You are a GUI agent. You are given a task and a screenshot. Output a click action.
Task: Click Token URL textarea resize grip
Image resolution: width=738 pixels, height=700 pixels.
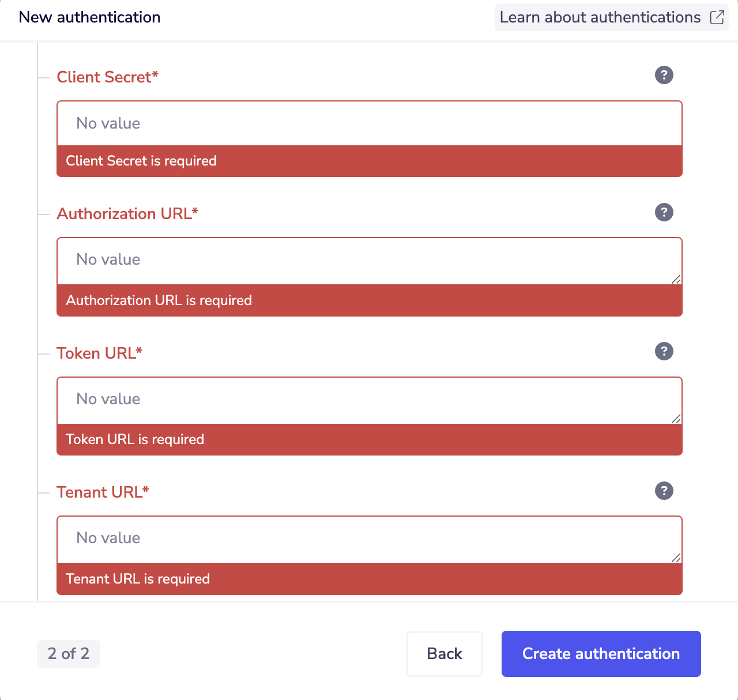(676, 419)
